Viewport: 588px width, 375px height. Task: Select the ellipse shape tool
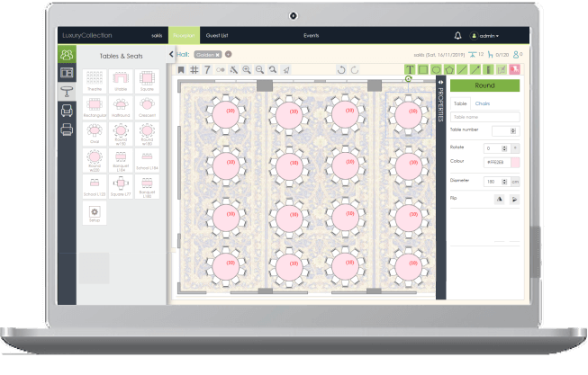(x=436, y=69)
